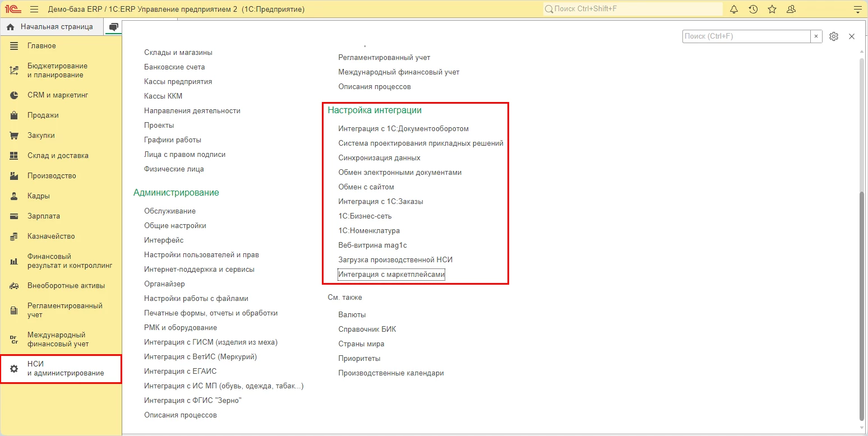868x436 pixels.
Task: Open Общие настройки link
Action: pos(175,226)
